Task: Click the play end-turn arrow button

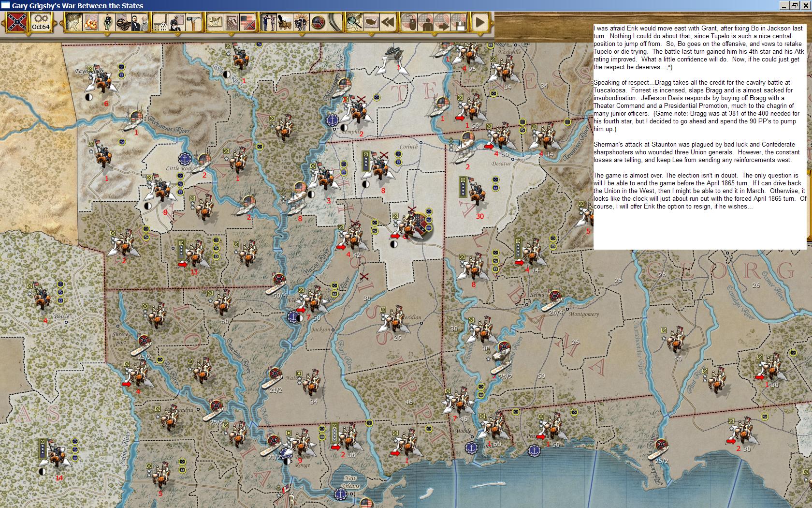Action: pos(480,22)
